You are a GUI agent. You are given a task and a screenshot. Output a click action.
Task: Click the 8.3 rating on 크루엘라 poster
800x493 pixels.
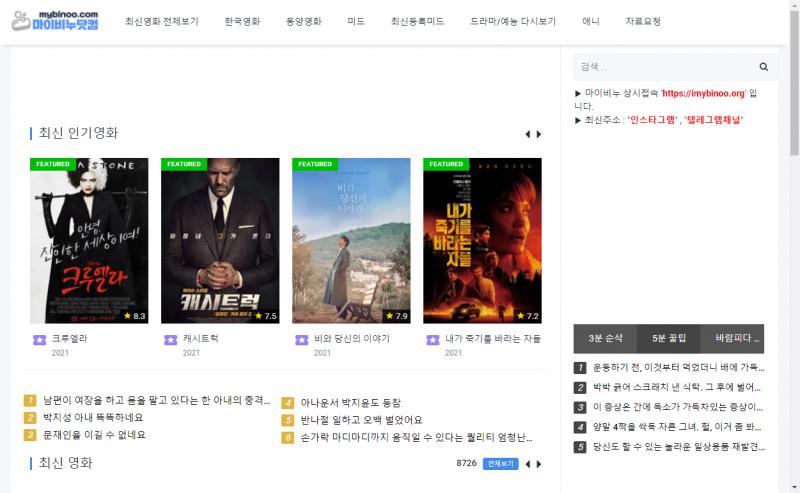click(135, 316)
